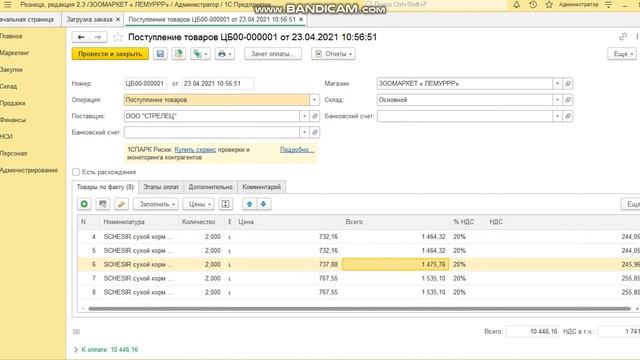
Task: Open Этапы оплат tab
Action: 161,187
